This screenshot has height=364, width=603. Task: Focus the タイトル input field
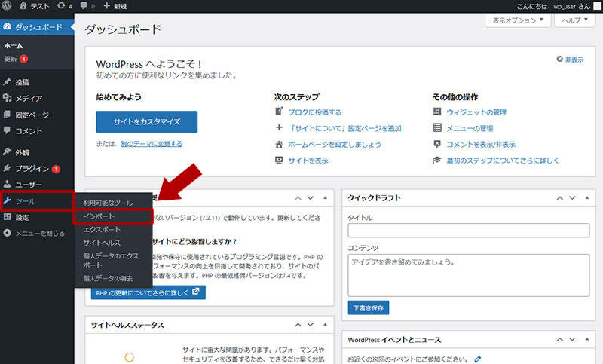click(468, 231)
